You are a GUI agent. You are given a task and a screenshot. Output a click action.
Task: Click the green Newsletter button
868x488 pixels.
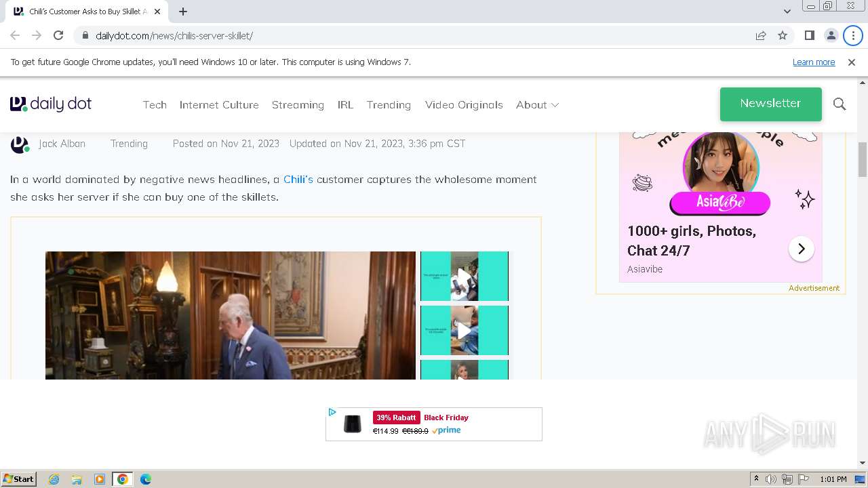770,104
